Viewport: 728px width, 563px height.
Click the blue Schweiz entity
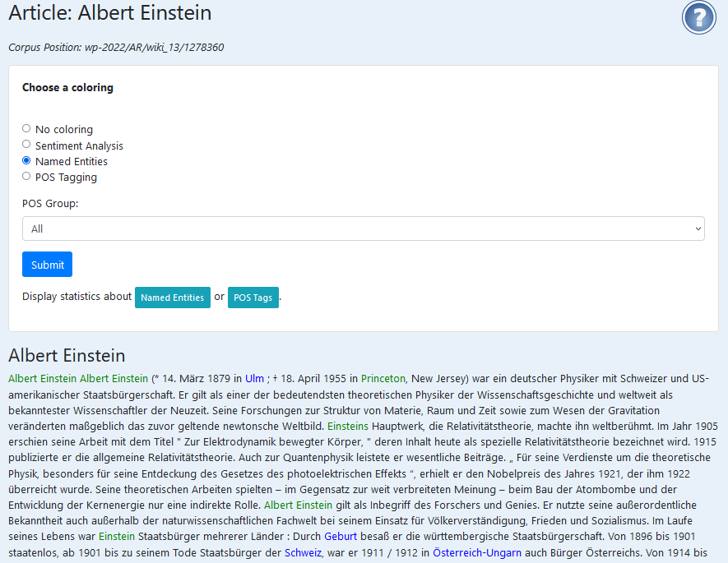tap(303, 552)
